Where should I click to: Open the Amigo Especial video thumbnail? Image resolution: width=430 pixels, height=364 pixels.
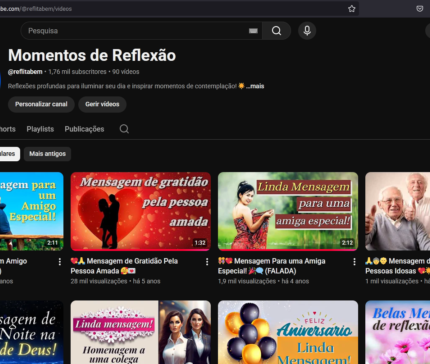coord(32,211)
